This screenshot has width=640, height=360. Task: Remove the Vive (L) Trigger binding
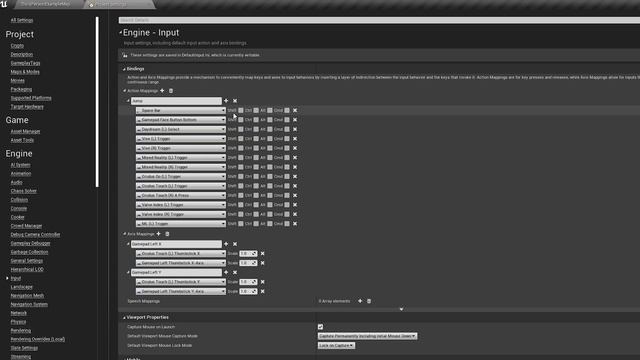[295, 139]
